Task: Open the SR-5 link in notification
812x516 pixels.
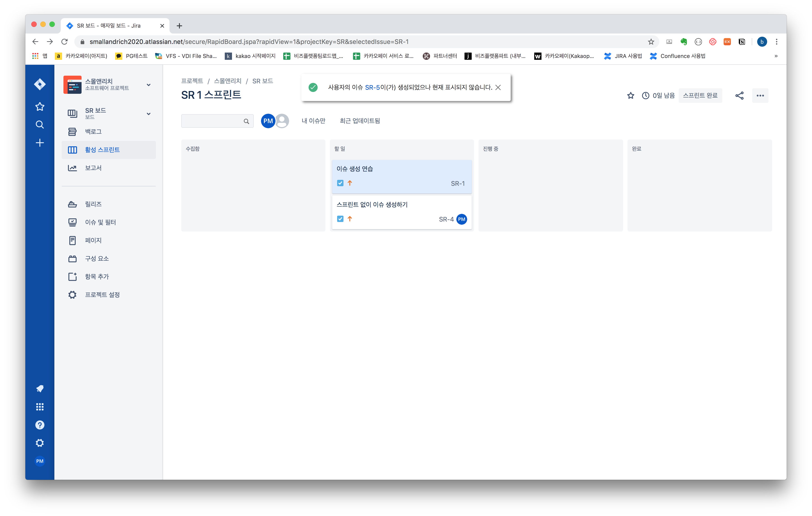Action: [372, 88]
